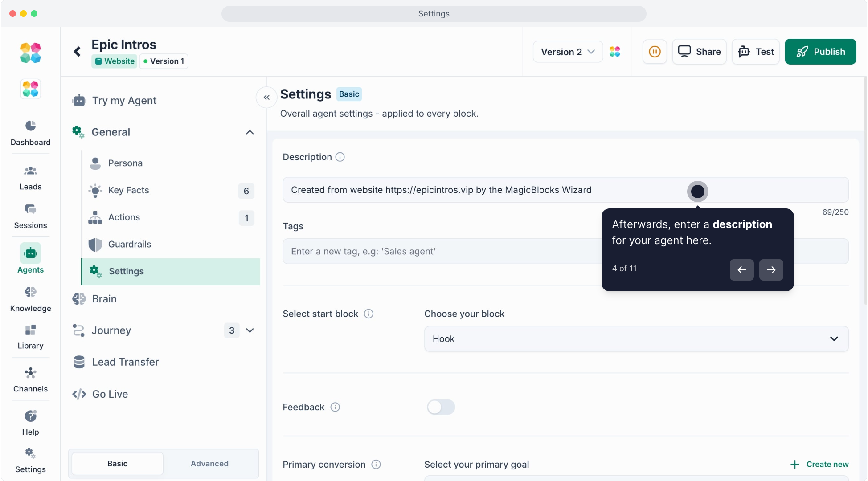Click the Publish button
Viewport: 868px width, 481px height.
click(x=820, y=52)
